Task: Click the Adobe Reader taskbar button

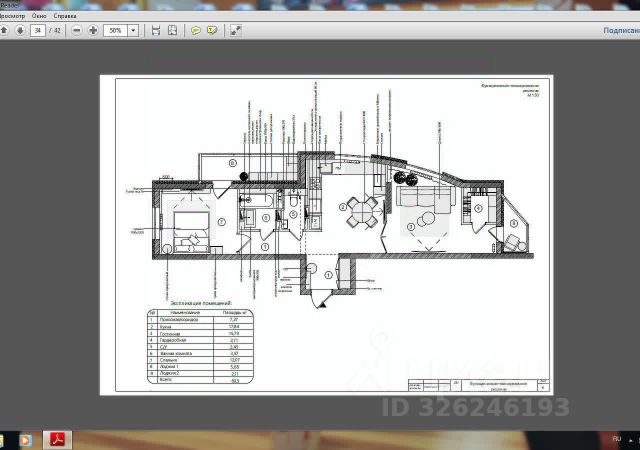Action: tap(58, 440)
